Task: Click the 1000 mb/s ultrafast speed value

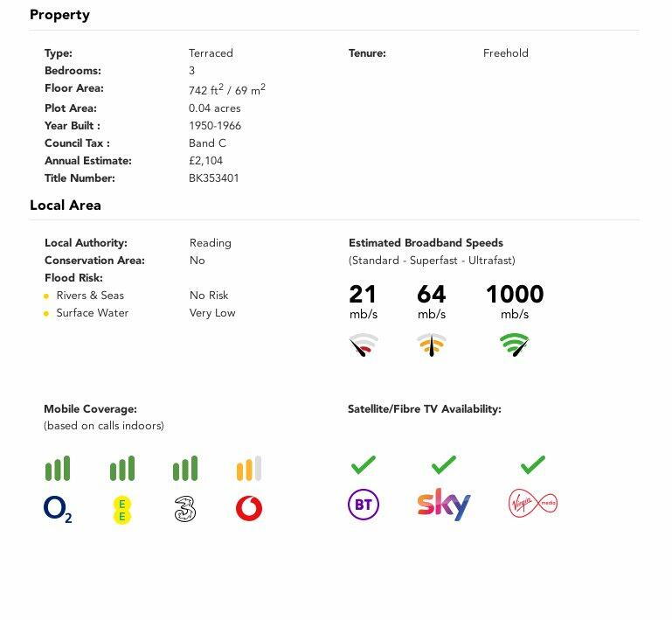Action: click(515, 295)
